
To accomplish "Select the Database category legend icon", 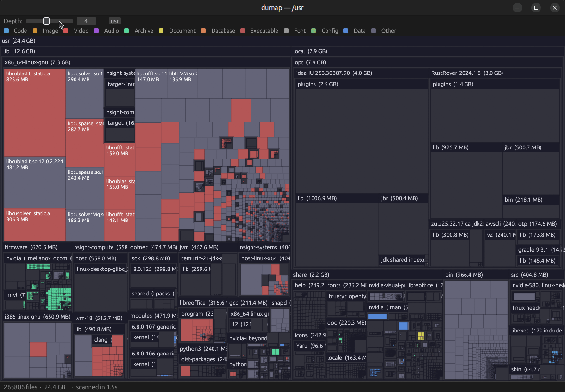I will coord(203,31).
